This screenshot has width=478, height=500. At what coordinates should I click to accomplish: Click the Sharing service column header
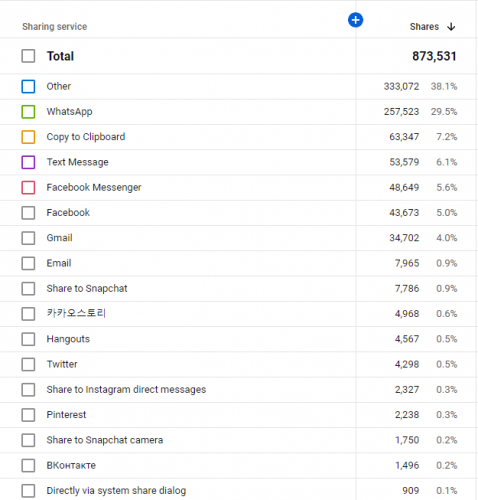55,27
